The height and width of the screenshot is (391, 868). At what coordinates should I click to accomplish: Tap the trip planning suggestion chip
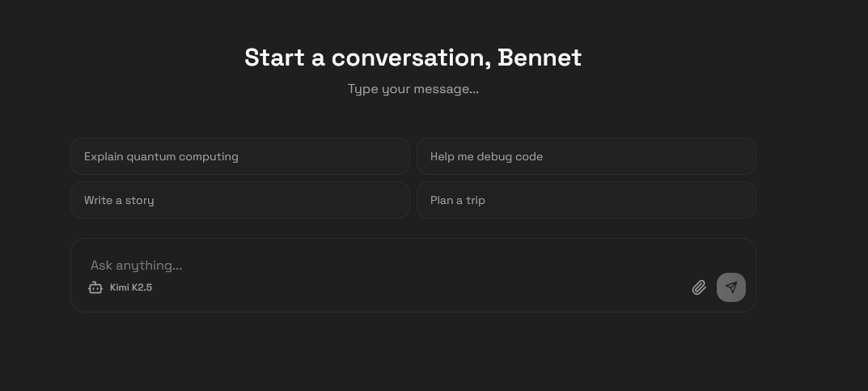(x=586, y=200)
